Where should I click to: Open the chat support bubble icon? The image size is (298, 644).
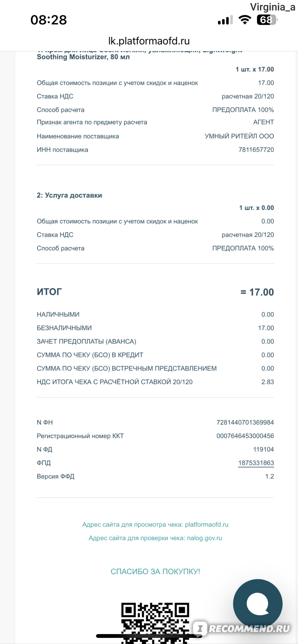(x=258, y=604)
